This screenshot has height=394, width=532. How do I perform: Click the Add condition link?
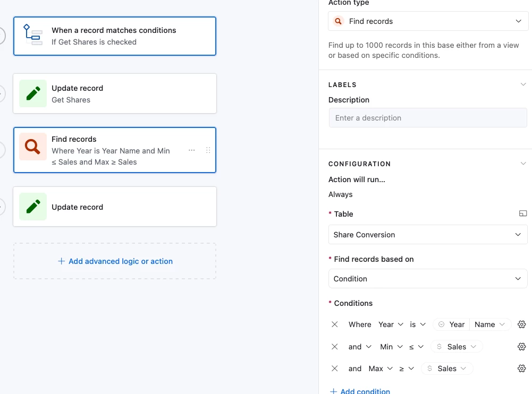click(360, 391)
